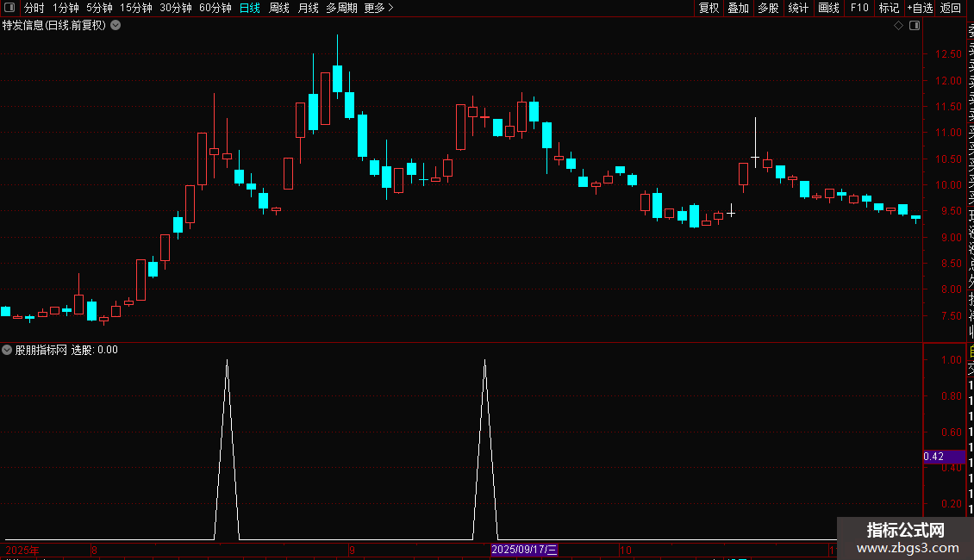Screen dimensions: 974x560
Task: Open the 多周期 multi-period view
Action: [341, 8]
